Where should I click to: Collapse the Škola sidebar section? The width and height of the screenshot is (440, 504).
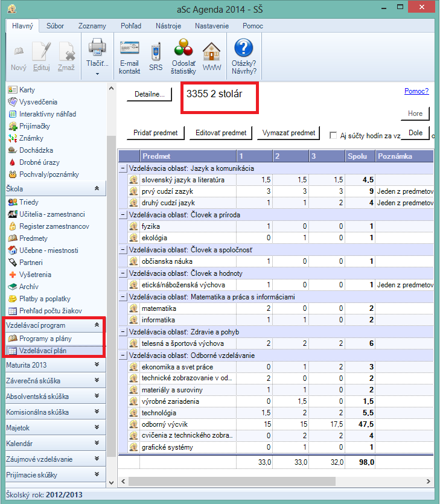click(97, 188)
